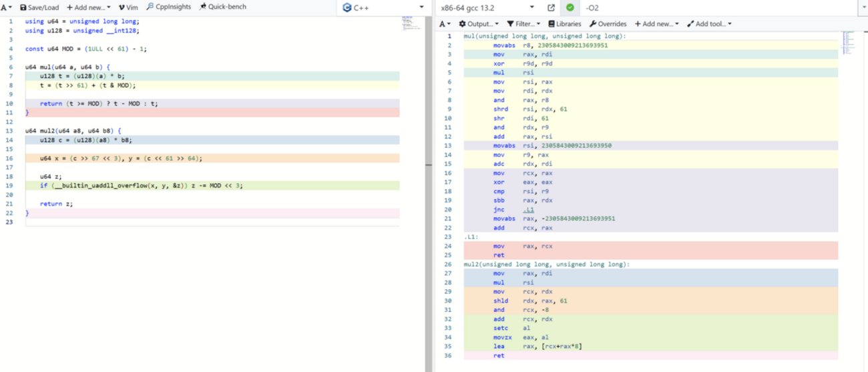The image size is (868, 372).
Task: Click Save/Load in the source editor toolbar
Action: click(x=40, y=7)
